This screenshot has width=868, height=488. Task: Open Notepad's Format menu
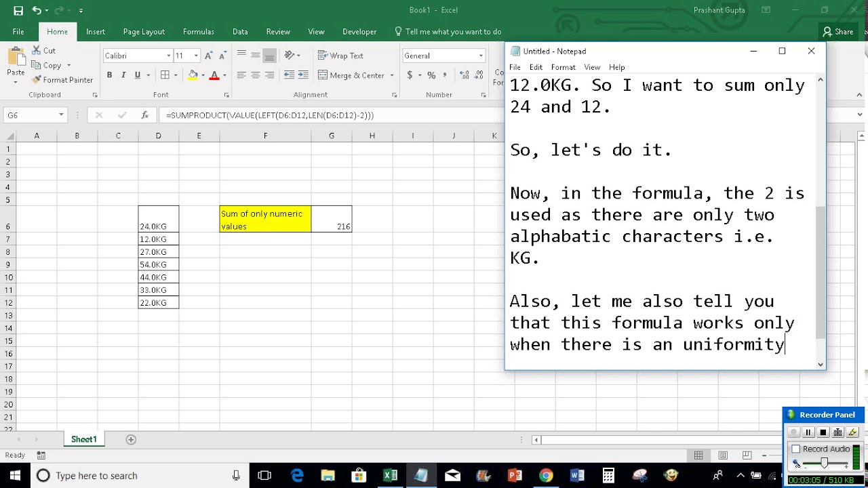[x=563, y=67]
